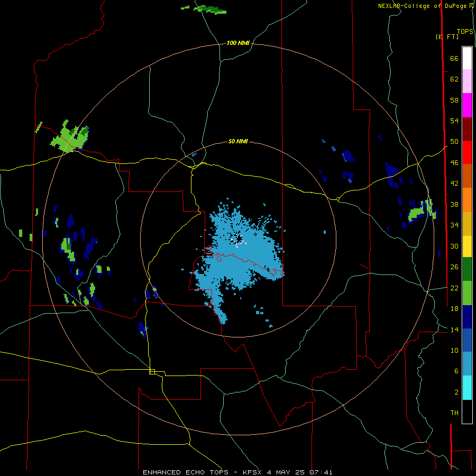Click the light blue legend swatch near 6
This screenshot has width=476, height=476.
pos(467,363)
